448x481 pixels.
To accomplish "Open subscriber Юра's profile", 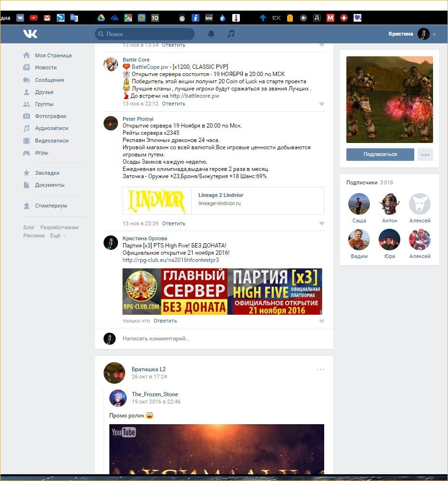I will tap(389, 239).
